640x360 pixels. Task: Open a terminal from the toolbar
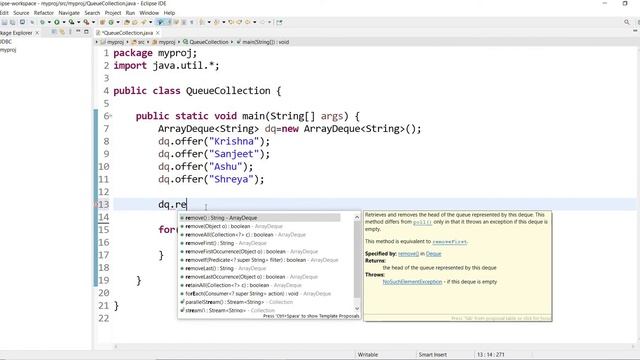coord(22,22)
